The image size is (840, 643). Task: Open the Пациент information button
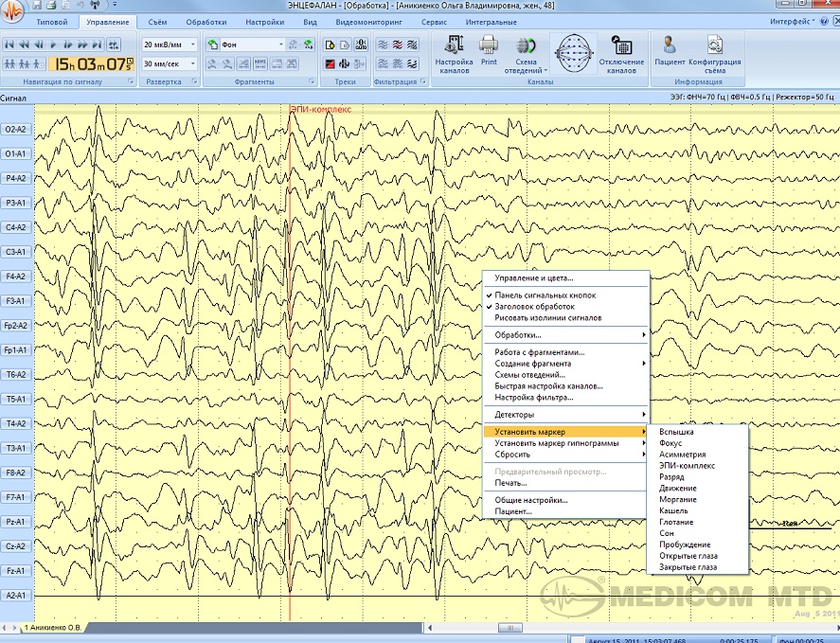tap(670, 51)
